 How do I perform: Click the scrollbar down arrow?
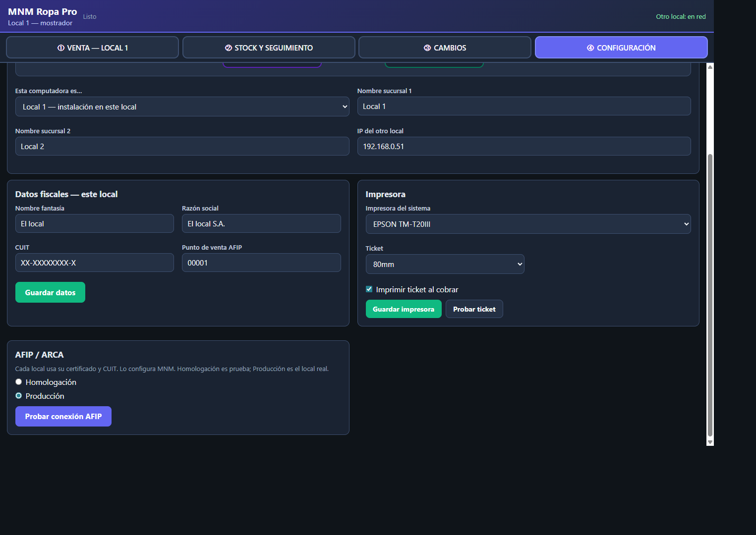coord(710,442)
